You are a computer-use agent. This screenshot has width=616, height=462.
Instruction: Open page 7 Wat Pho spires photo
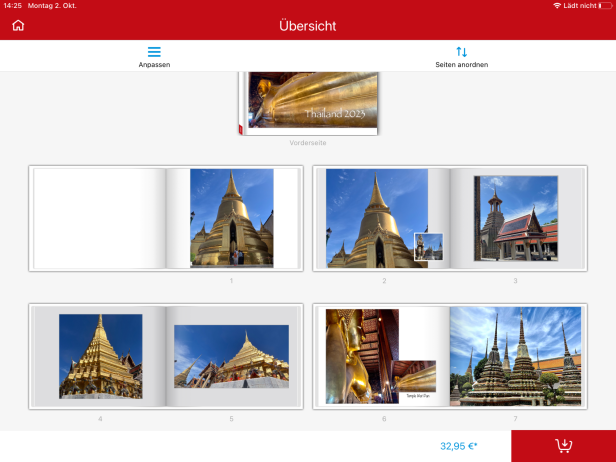point(515,356)
